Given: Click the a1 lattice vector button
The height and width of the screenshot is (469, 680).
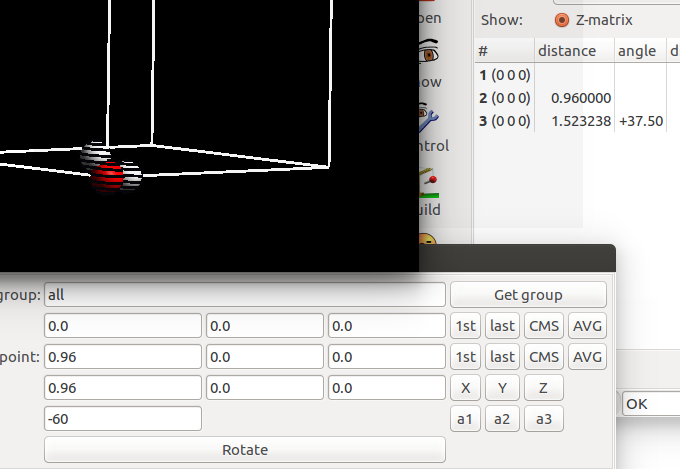Looking at the screenshot, I should (x=465, y=419).
